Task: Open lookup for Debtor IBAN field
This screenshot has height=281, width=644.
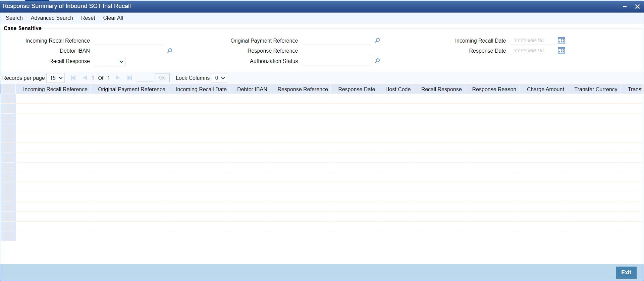Action: pyautogui.click(x=170, y=51)
